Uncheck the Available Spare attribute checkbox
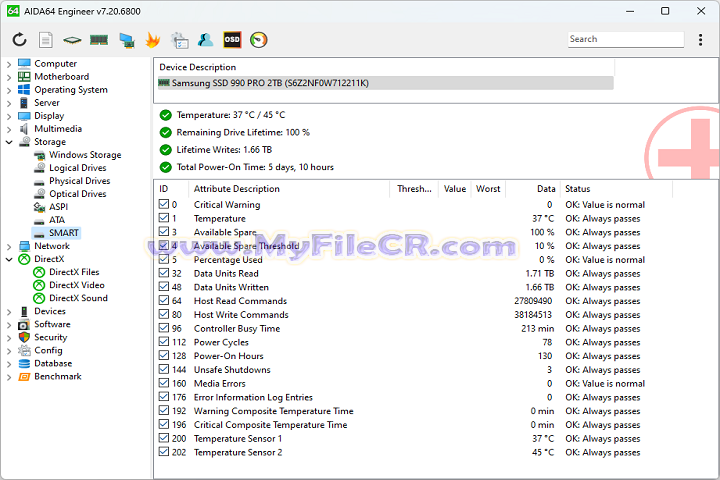Screen dimensions: 720x480 coord(163,232)
